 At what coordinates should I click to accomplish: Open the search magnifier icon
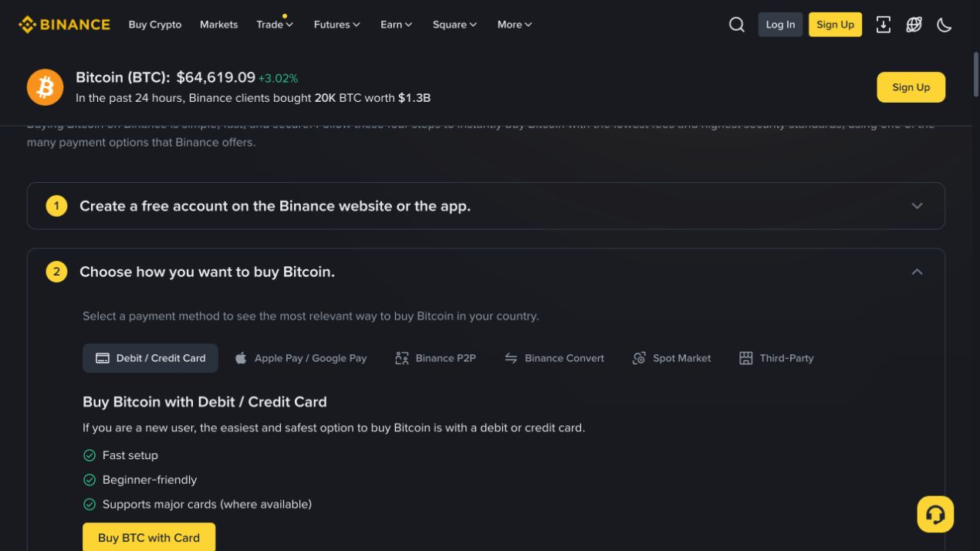[737, 25]
